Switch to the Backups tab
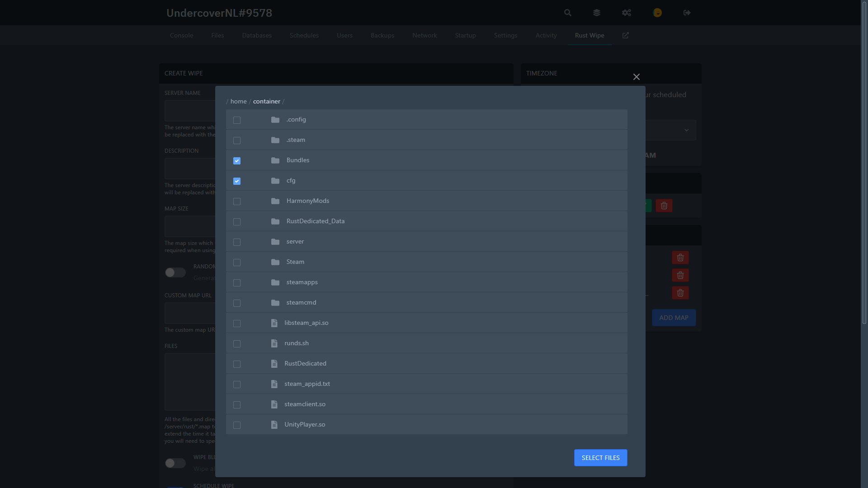 (x=382, y=35)
